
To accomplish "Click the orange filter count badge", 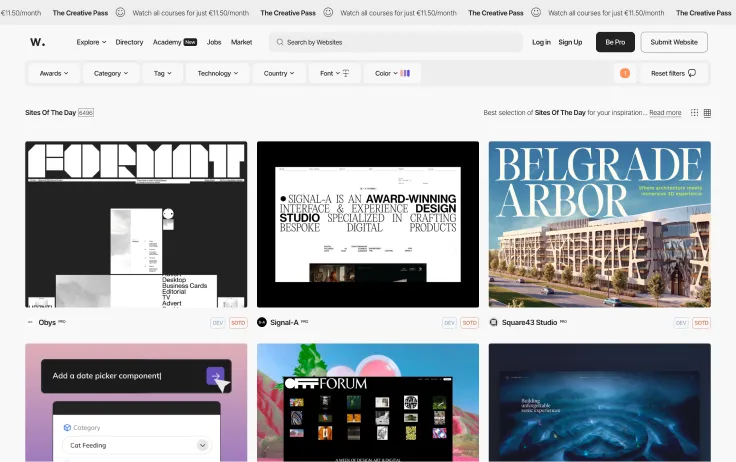I will point(625,73).
